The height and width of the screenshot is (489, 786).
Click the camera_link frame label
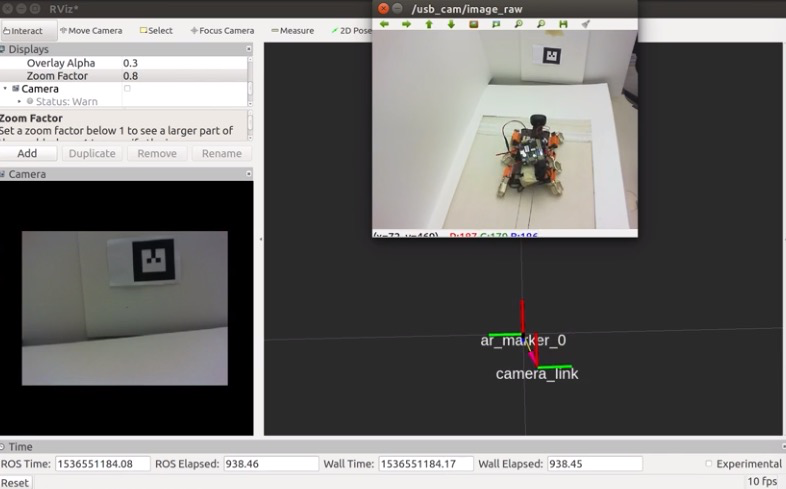coord(537,374)
